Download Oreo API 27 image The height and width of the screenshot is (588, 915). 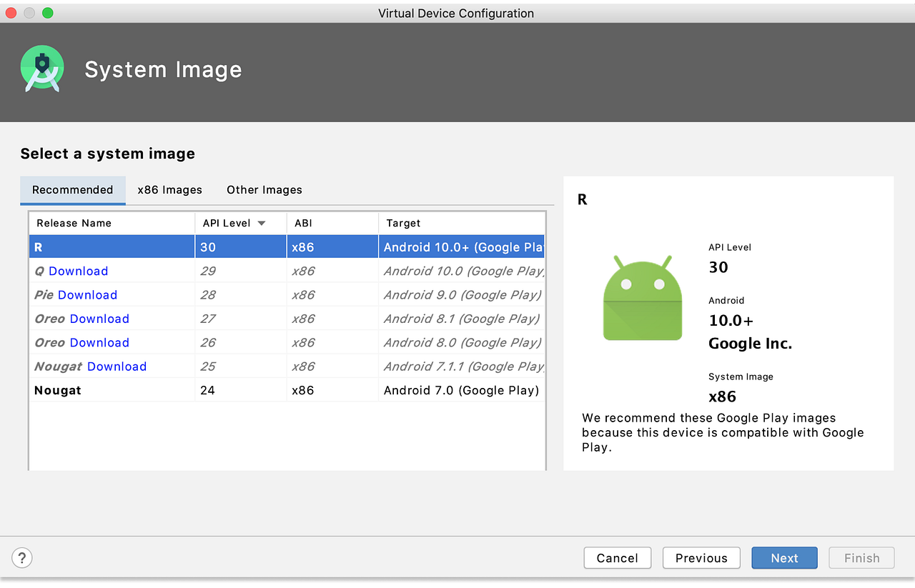[x=99, y=319]
